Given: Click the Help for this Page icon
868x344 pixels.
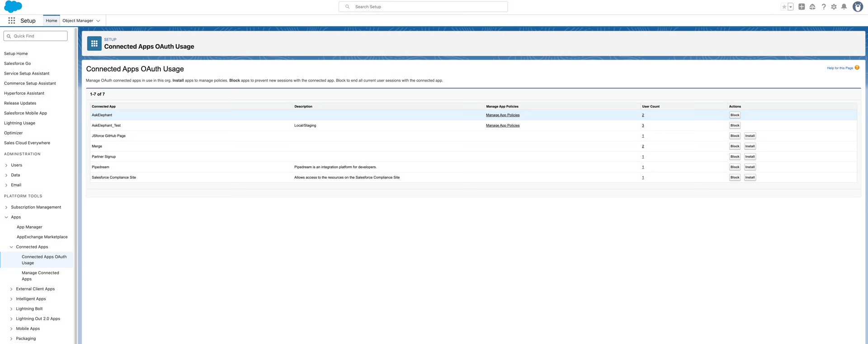Looking at the screenshot, I should (x=857, y=68).
